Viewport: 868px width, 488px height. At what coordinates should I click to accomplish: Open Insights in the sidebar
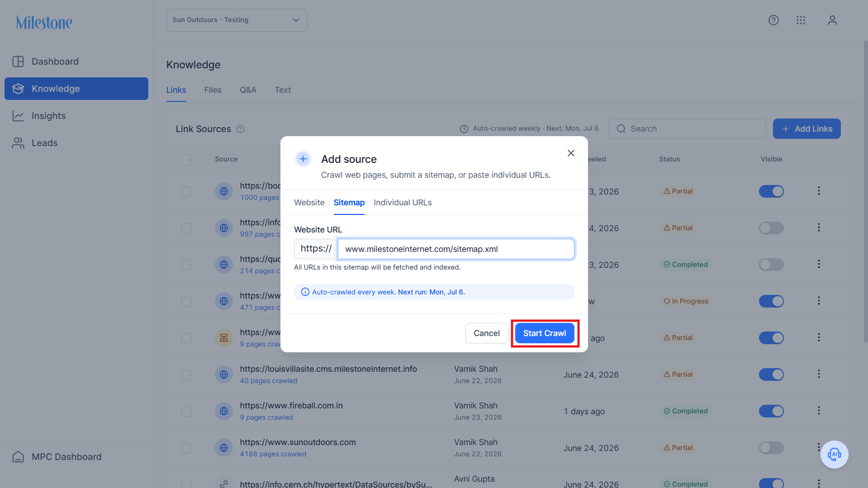pyautogui.click(x=76, y=116)
